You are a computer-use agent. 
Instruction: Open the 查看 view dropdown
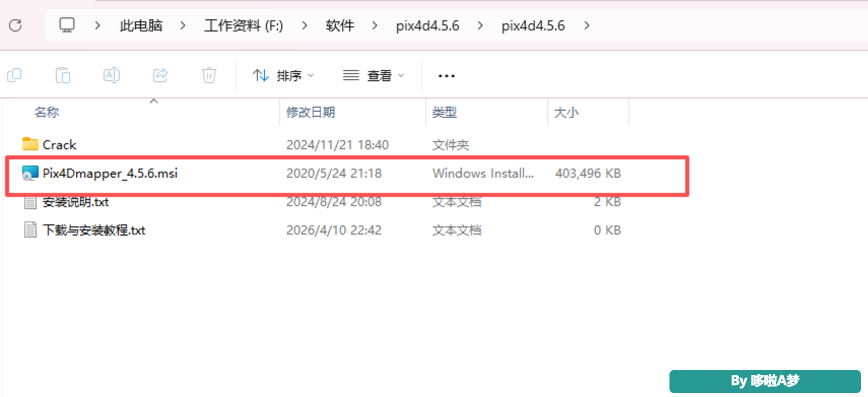374,76
